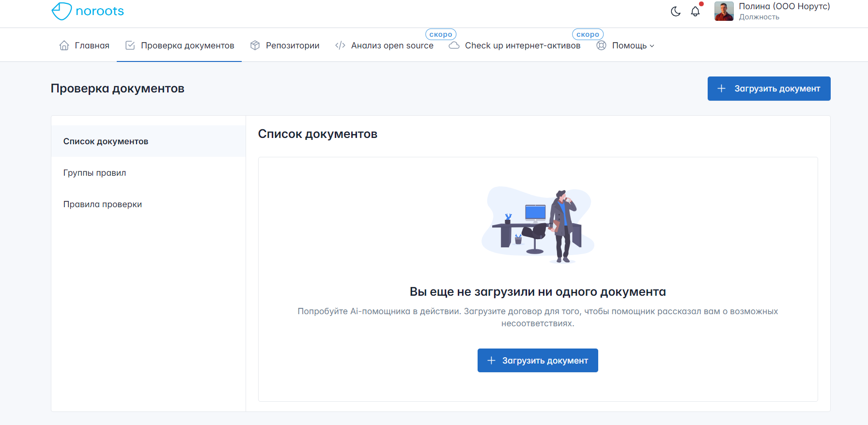Open the Главная navigation tab
Image resolution: width=868 pixels, height=425 pixels.
[92, 46]
